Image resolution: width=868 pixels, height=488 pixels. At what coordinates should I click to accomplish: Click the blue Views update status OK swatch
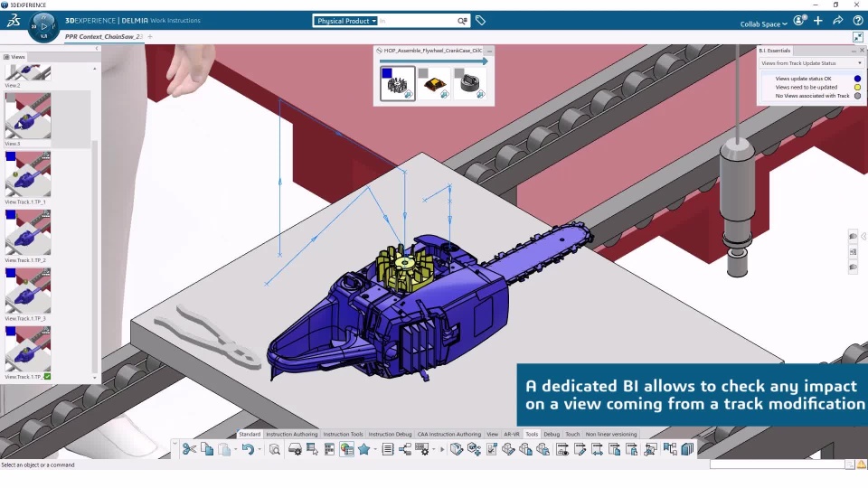[857, 79]
